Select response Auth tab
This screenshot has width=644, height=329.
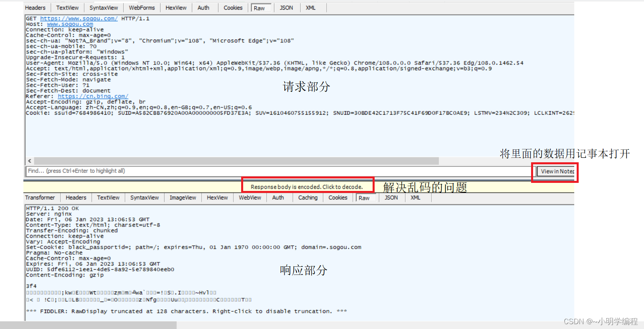(x=278, y=198)
